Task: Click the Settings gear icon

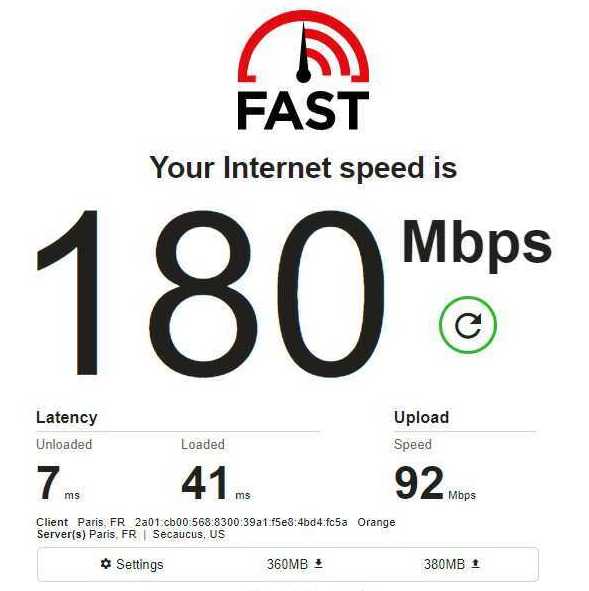Action: (106, 564)
